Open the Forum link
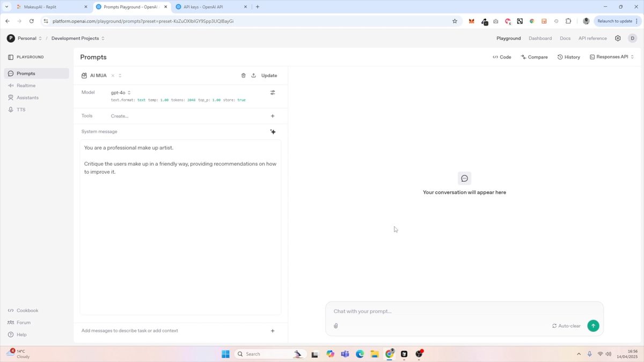 click(x=19, y=323)
